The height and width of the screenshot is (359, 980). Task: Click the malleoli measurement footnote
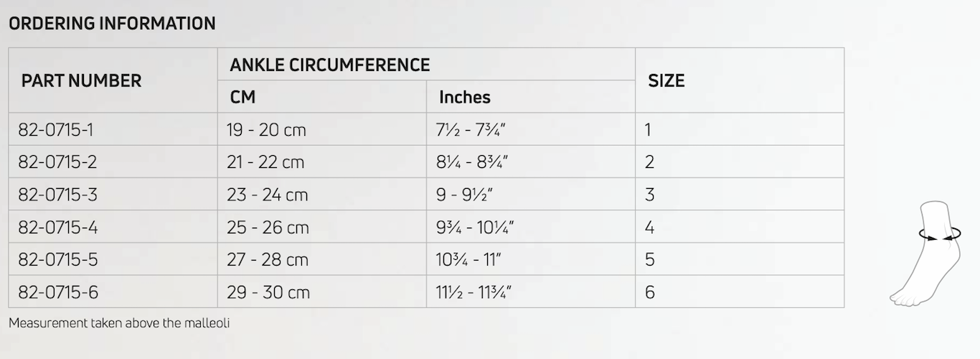tap(119, 323)
